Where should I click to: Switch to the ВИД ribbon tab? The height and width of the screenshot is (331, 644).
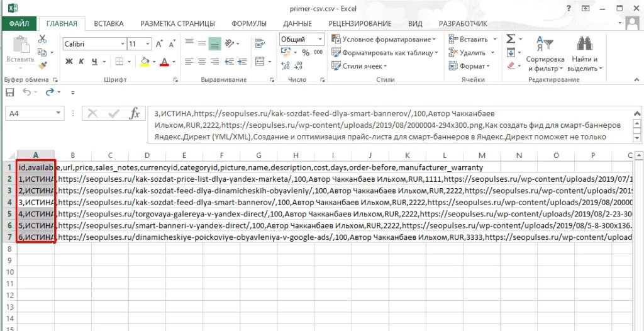pyautogui.click(x=415, y=23)
